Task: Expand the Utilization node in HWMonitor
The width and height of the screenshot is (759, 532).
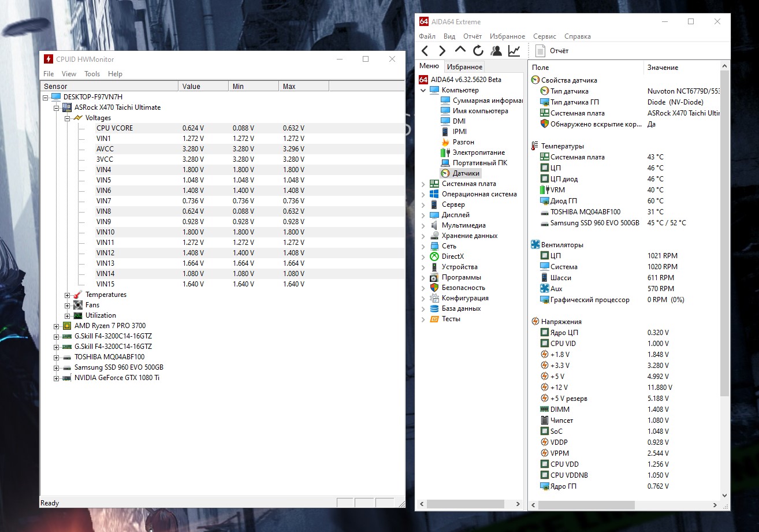Action: click(68, 315)
